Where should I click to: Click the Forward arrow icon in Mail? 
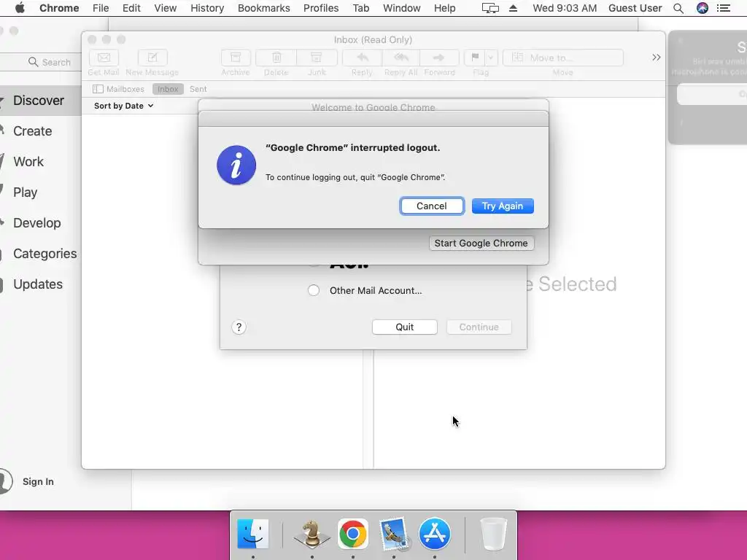[439, 58]
